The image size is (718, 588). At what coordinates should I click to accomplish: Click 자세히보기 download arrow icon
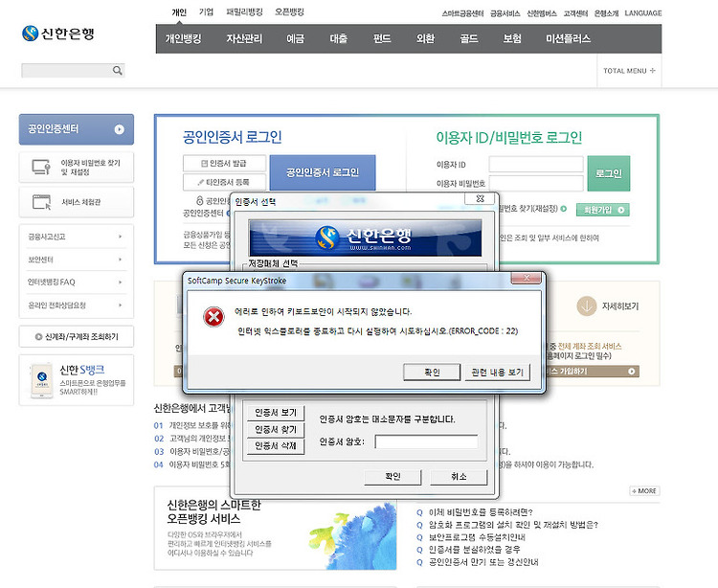pos(586,305)
